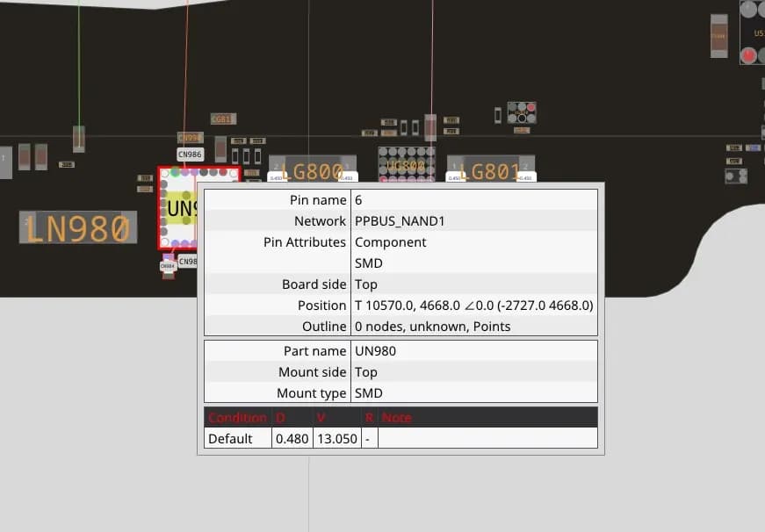Click the diode value 0.480
This screenshot has width=765, height=532.
click(x=292, y=439)
